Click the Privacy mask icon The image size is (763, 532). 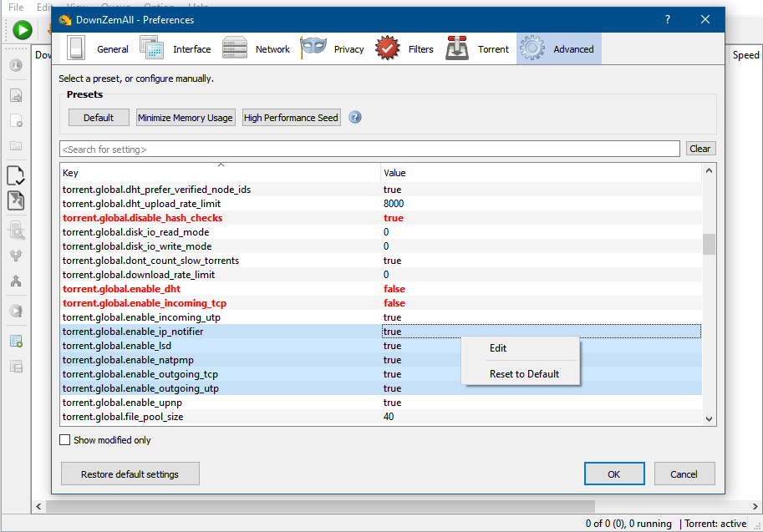(313, 47)
